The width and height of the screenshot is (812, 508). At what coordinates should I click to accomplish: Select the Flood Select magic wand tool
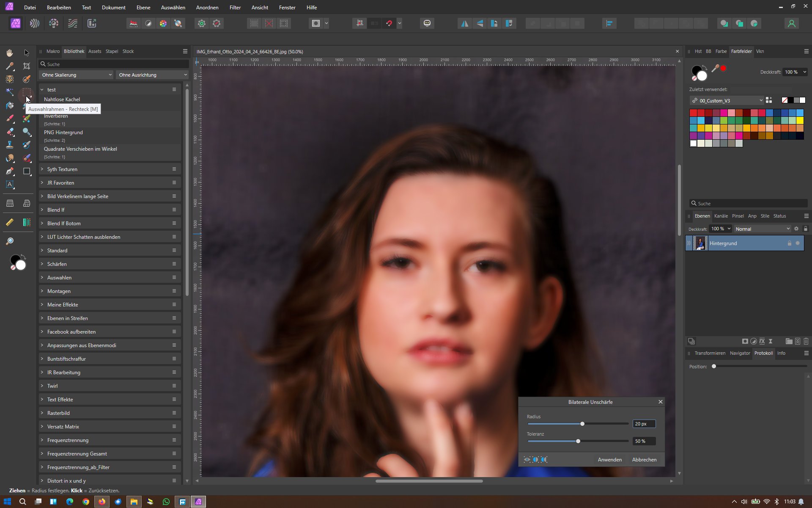point(10,92)
